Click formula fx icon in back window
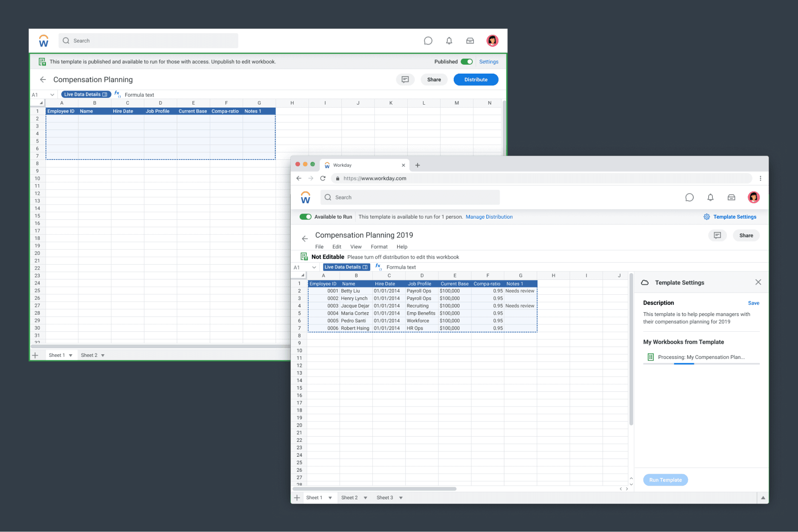 [x=118, y=94]
